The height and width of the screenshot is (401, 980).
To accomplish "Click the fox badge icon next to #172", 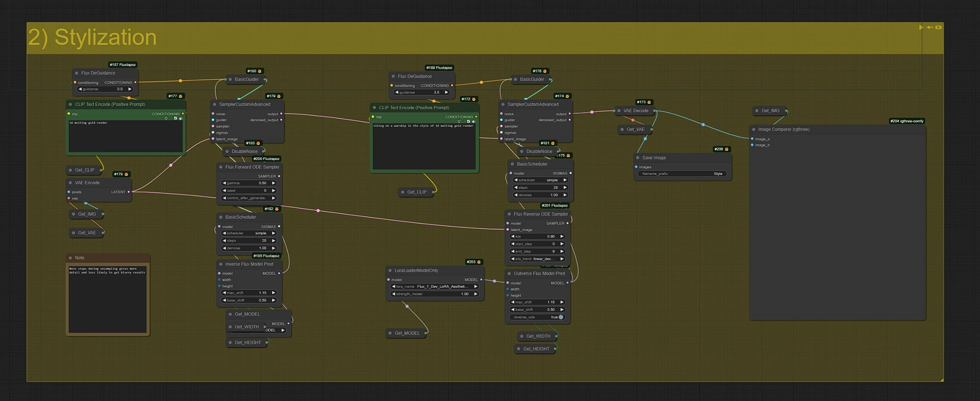I will [474, 99].
